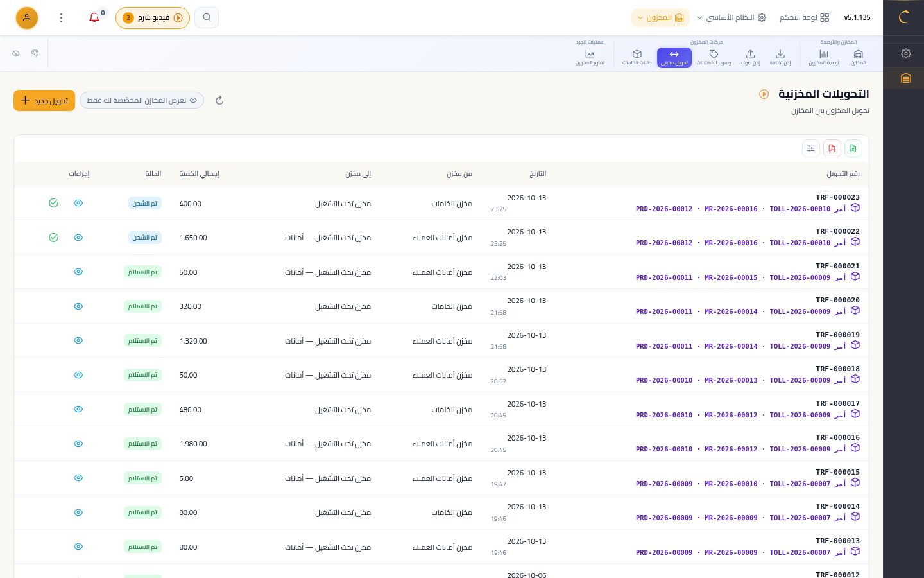Click the تم الشحن status badge of TRF-000022

(x=144, y=238)
